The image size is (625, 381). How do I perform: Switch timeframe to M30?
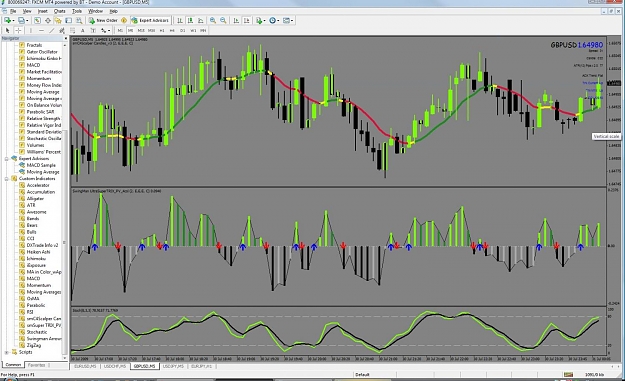[151, 30]
